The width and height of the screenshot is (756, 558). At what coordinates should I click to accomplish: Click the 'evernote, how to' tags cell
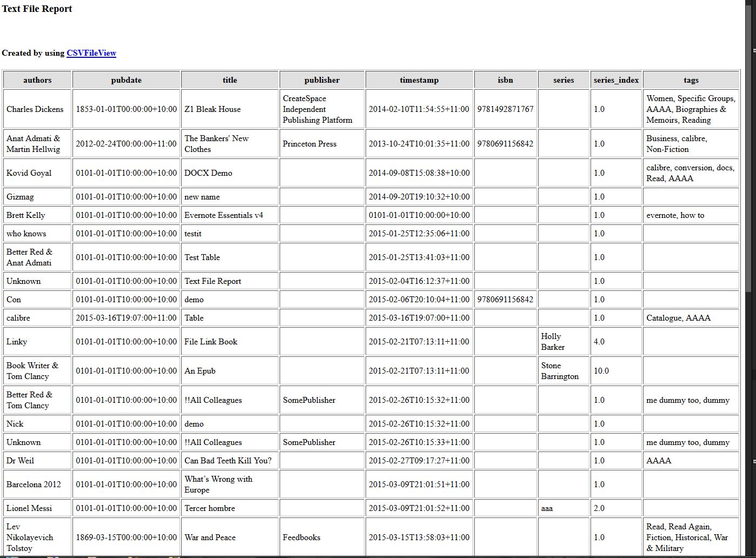[x=691, y=215]
